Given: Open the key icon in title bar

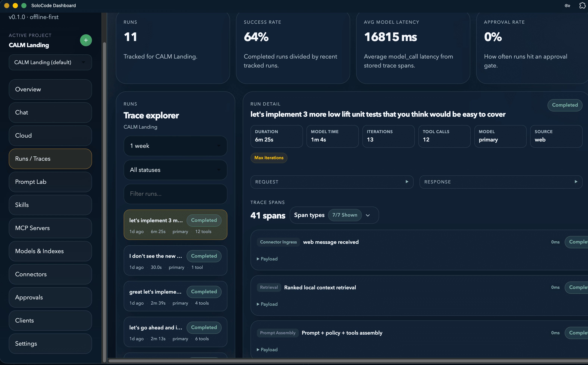Looking at the screenshot, I should pyautogui.click(x=567, y=6).
